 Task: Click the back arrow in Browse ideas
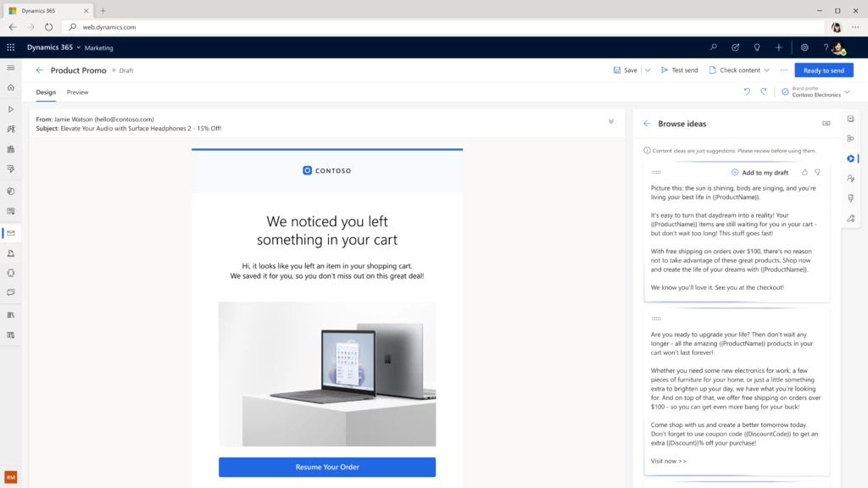pos(647,123)
